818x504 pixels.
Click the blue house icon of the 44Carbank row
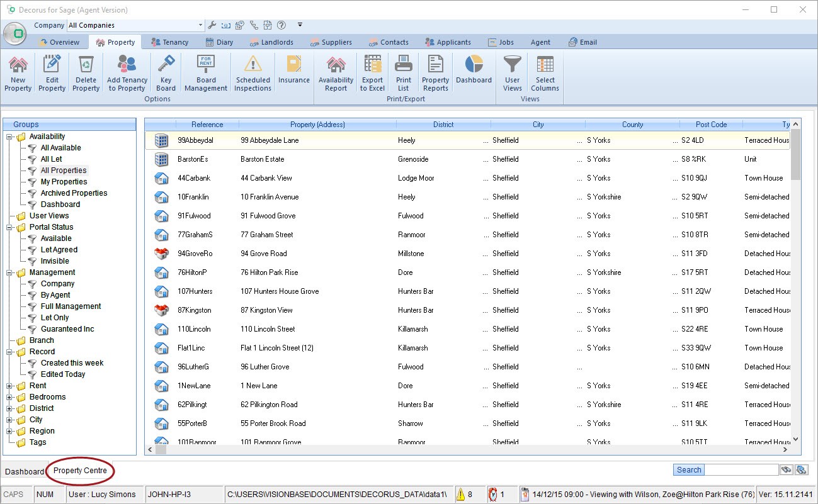coord(161,178)
